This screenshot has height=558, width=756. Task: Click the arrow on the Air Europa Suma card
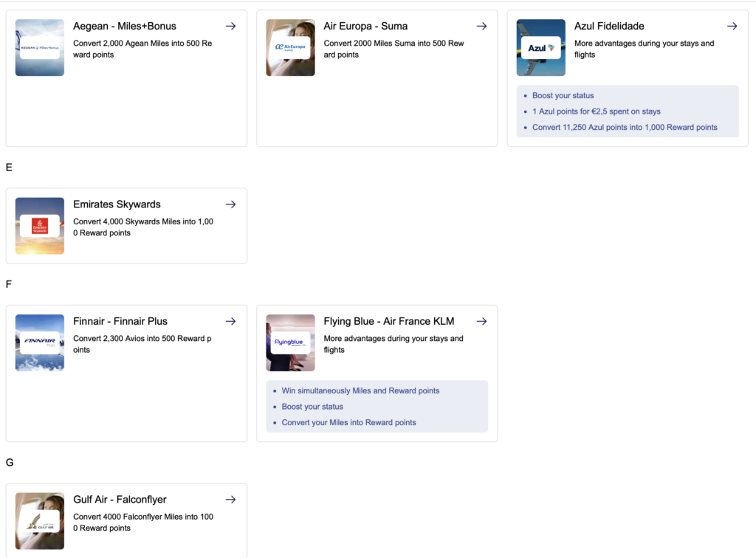481,26
